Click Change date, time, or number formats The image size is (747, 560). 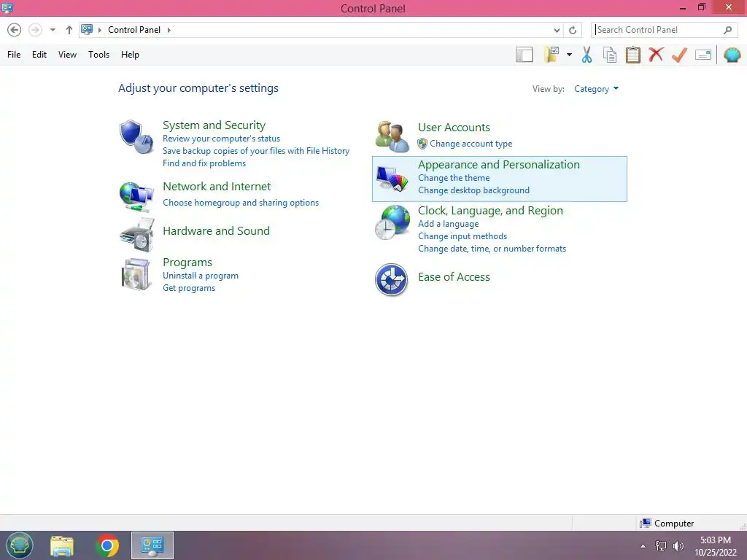pyautogui.click(x=492, y=249)
